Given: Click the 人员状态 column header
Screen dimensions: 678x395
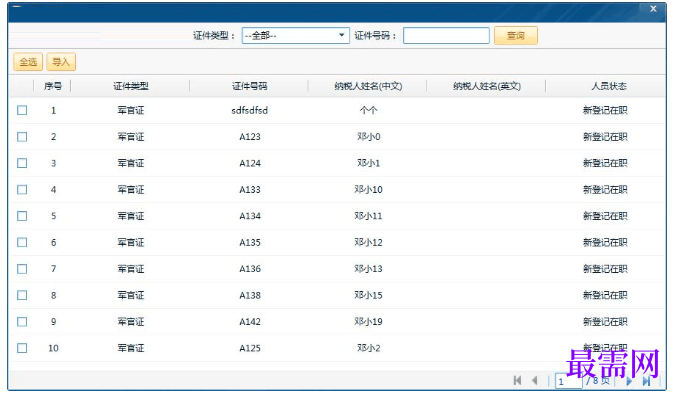Looking at the screenshot, I should coord(608,86).
